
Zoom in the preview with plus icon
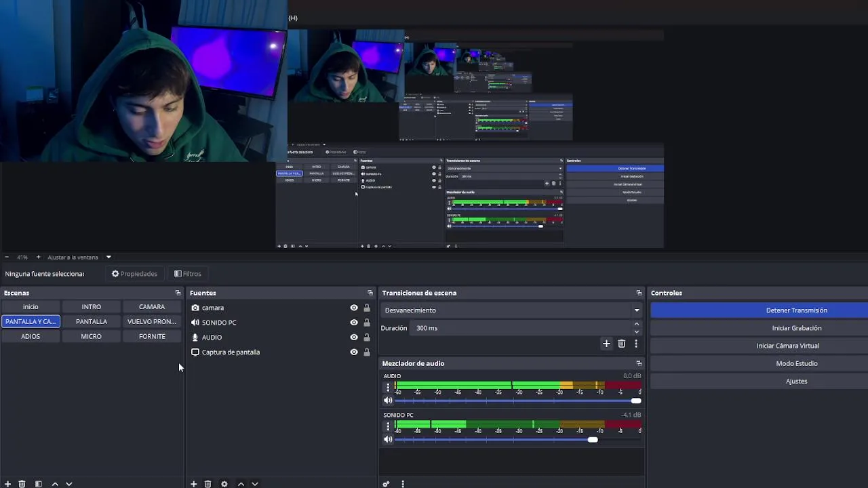(x=38, y=257)
